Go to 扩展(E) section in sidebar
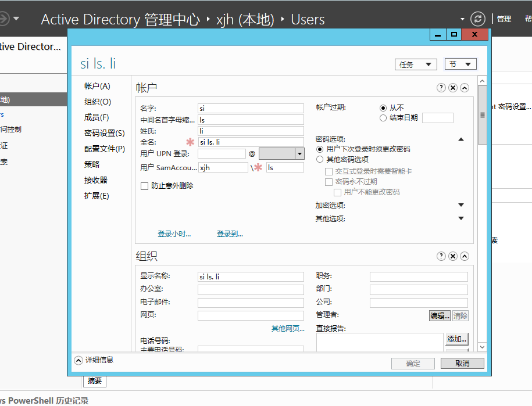532x406 pixels. tap(97, 196)
